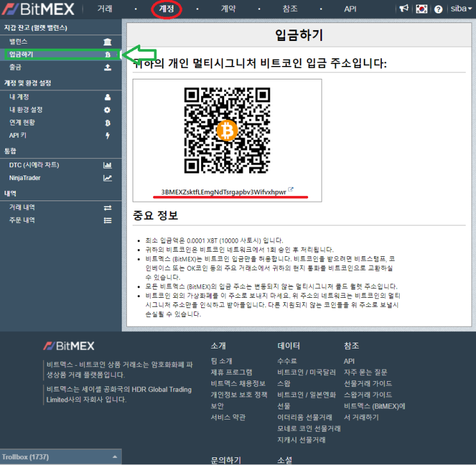
Task: Expand the Trollbox (1737) panel
Action: tap(61, 457)
